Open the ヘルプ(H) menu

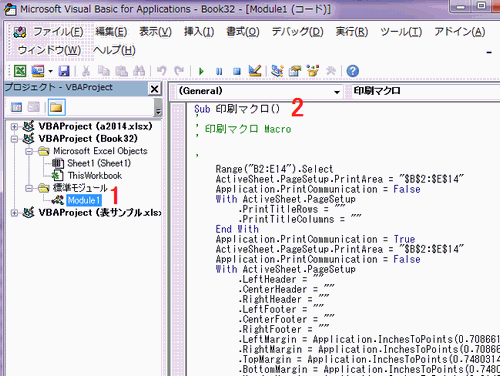pos(114,50)
